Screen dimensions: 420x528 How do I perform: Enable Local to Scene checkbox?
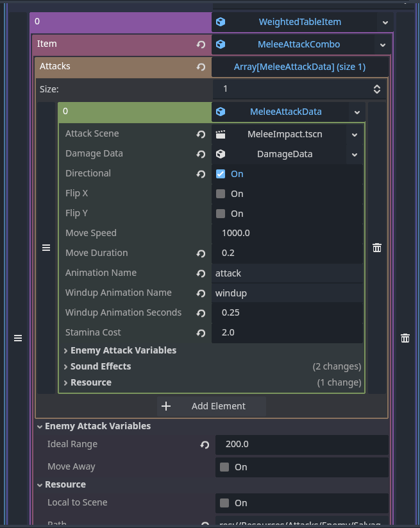pos(224,503)
